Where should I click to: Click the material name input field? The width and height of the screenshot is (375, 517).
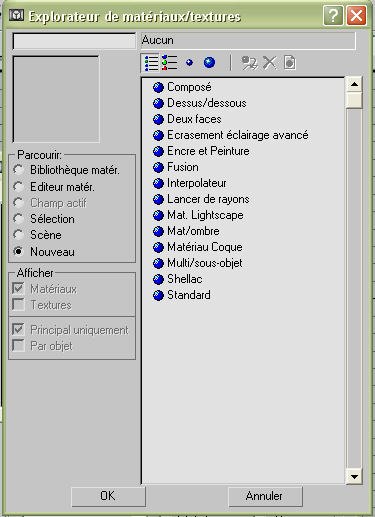[74, 41]
